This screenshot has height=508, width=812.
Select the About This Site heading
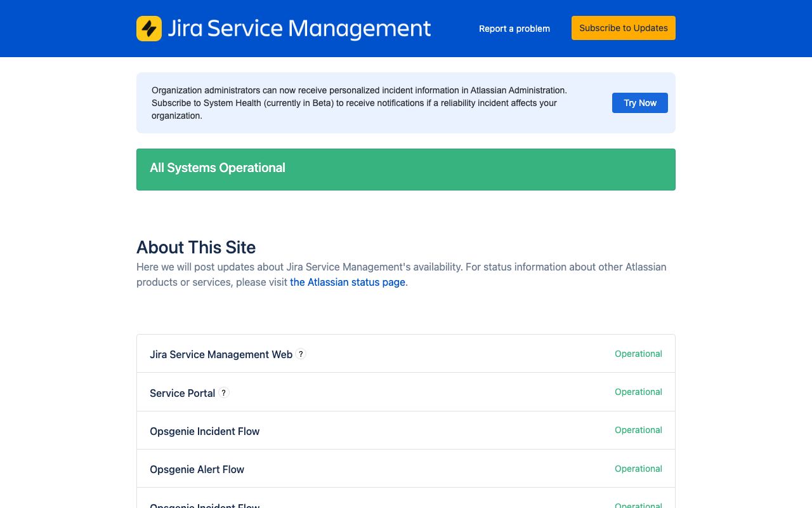point(196,248)
